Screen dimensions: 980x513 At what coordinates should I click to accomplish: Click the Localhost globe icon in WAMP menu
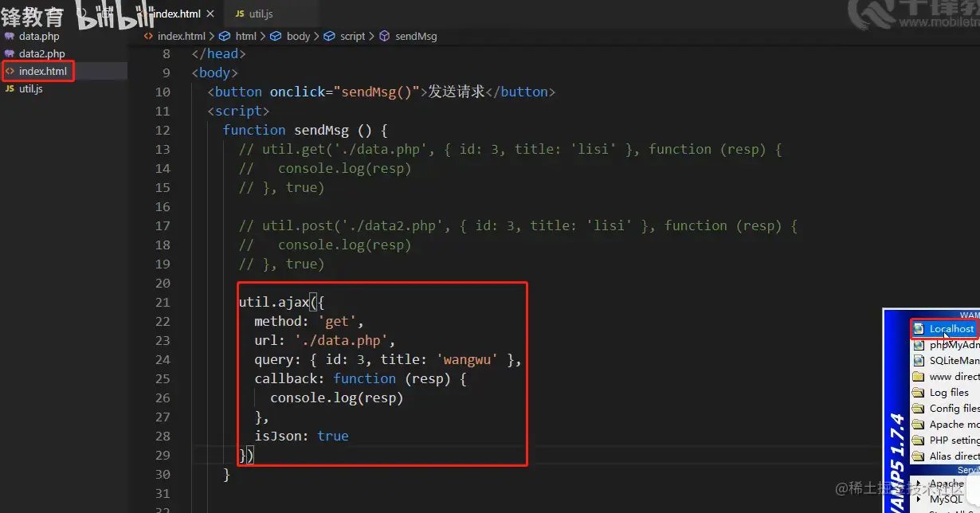click(x=919, y=329)
